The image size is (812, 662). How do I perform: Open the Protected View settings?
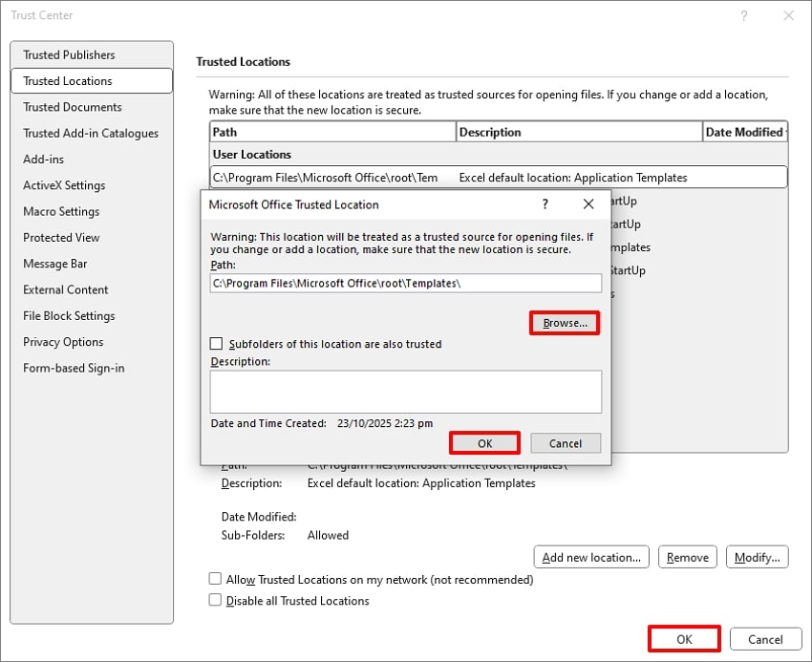pos(63,237)
